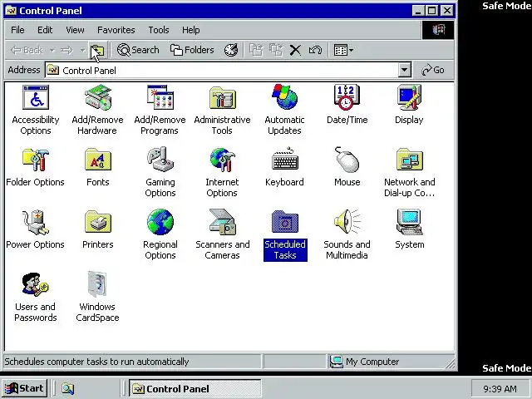Click the Back navigation button
532x399 pixels.
tap(27, 51)
